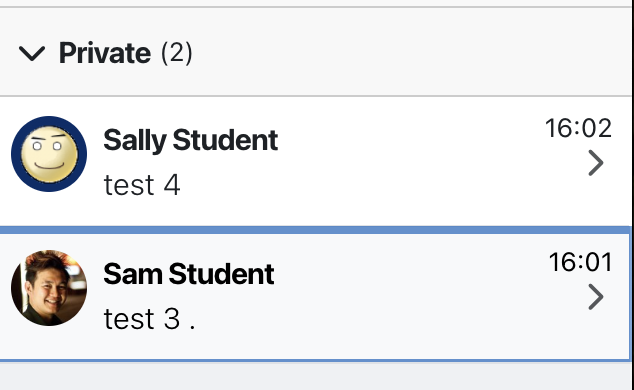Open the chevron arrow beside Sally Student

[x=596, y=163]
